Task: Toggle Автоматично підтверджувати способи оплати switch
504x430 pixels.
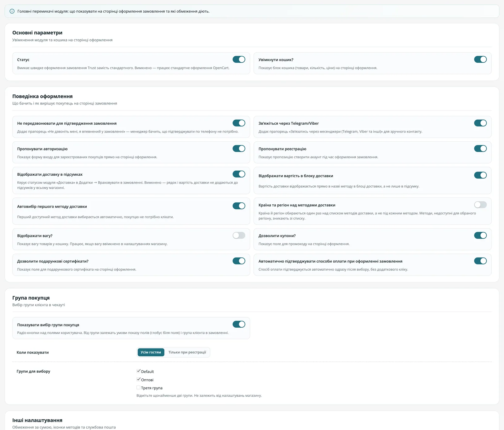Action: point(480,261)
